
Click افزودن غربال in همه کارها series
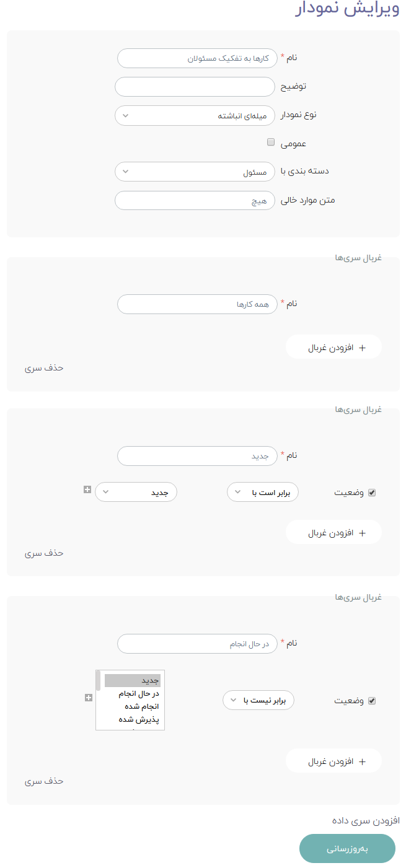(x=333, y=348)
